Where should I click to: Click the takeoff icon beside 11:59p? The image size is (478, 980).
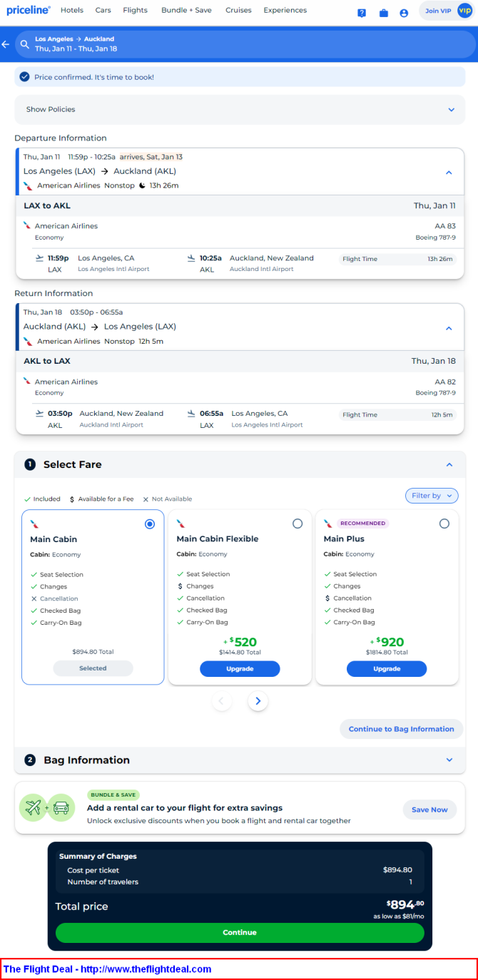point(39,258)
